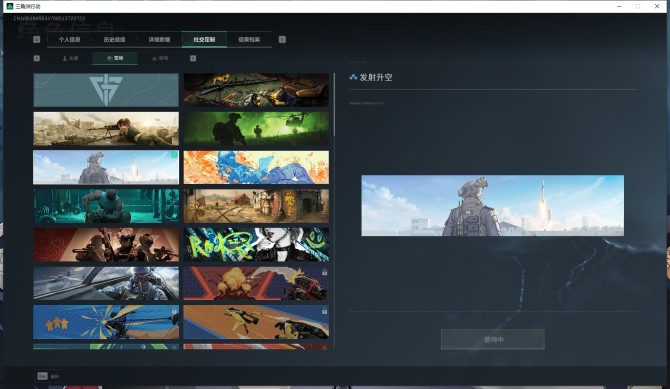The height and width of the screenshot is (389, 670).
Task: Switch to the 历史战绩 tab
Action: pos(114,39)
